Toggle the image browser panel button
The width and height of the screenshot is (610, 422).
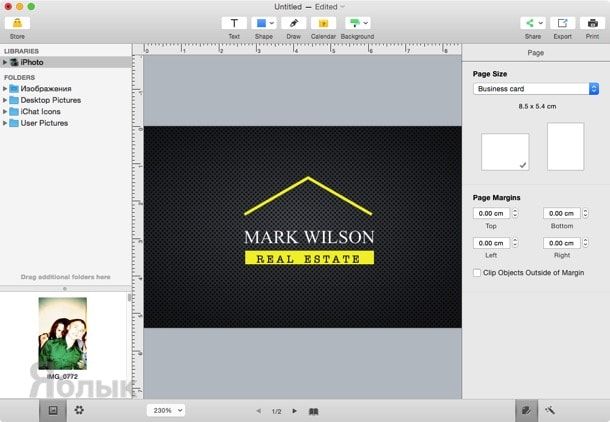pyautogui.click(x=53, y=410)
